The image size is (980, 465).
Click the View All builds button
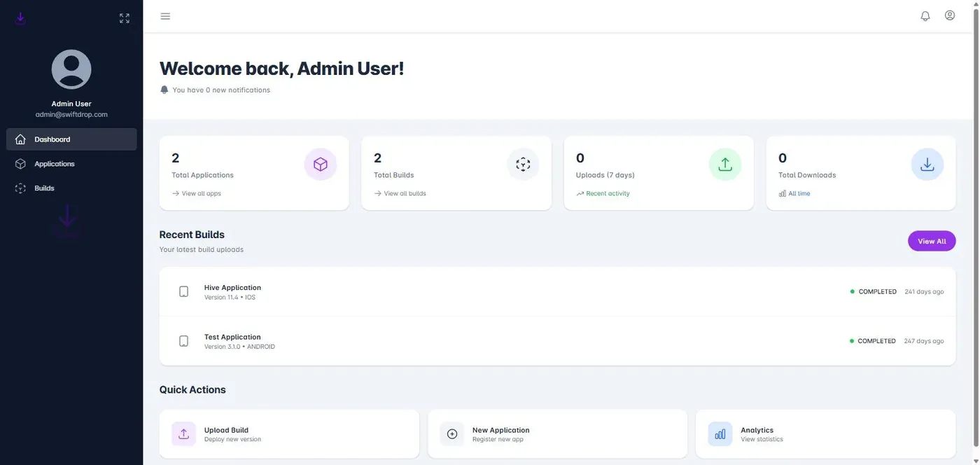(932, 241)
